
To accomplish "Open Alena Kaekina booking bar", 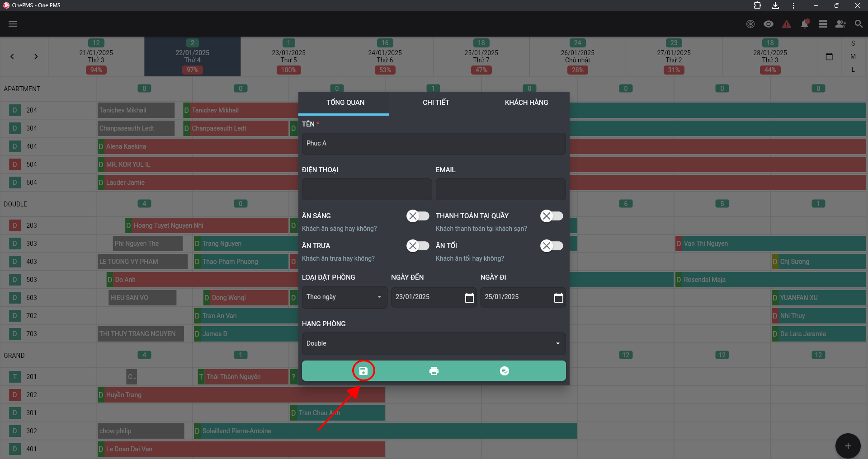I will 198,146.
